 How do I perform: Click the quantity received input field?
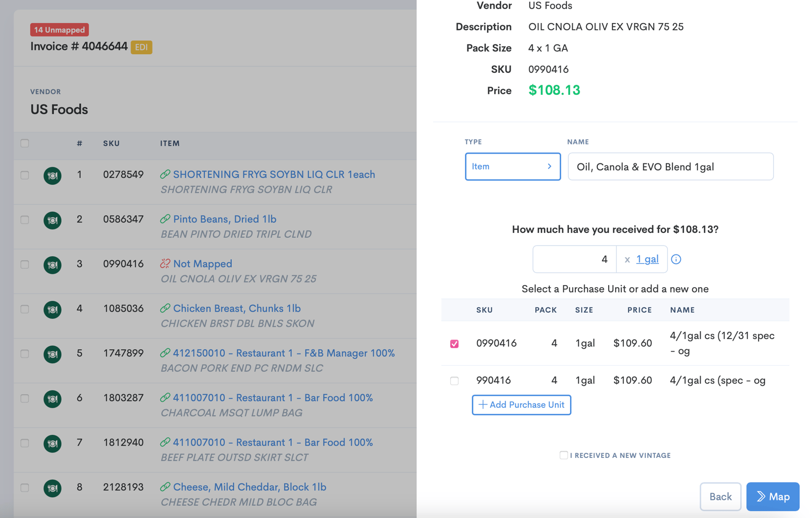pyautogui.click(x=574, y=259)
